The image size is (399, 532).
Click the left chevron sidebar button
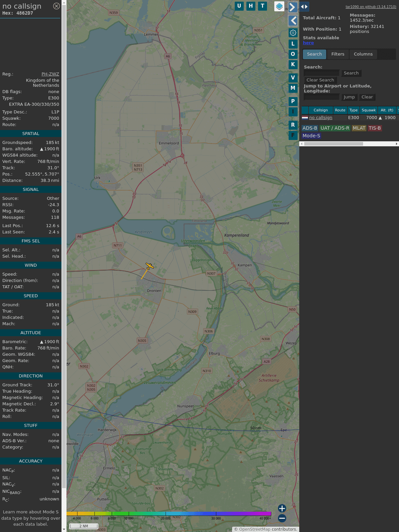pos(293,21)
